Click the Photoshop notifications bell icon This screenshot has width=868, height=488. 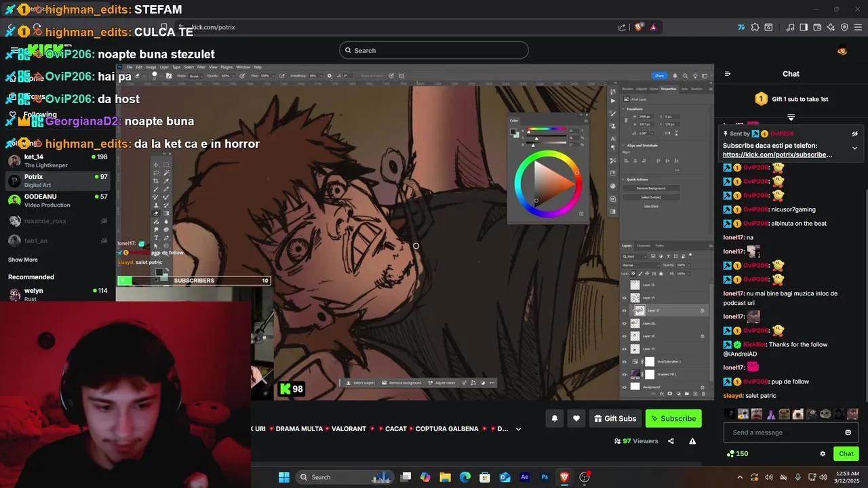[x=675, y=76]
